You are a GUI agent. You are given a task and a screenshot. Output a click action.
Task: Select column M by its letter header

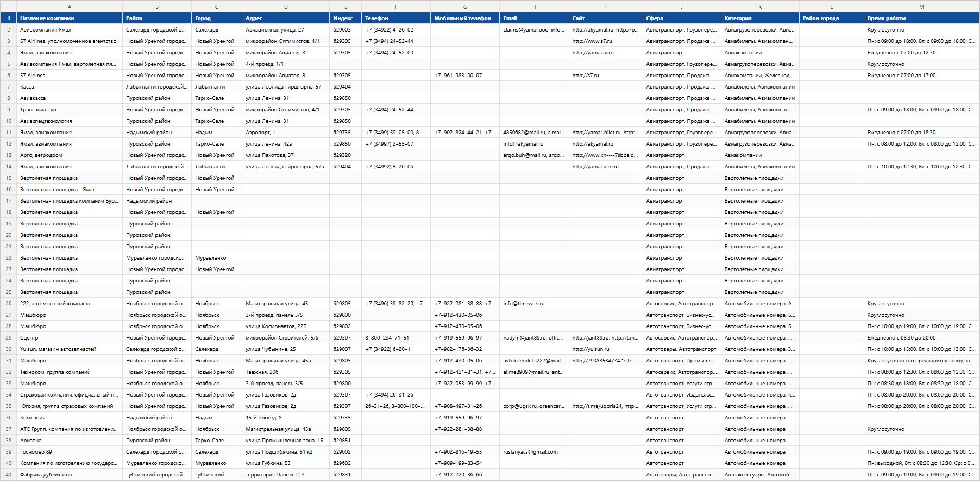click(x=921, y=7)
